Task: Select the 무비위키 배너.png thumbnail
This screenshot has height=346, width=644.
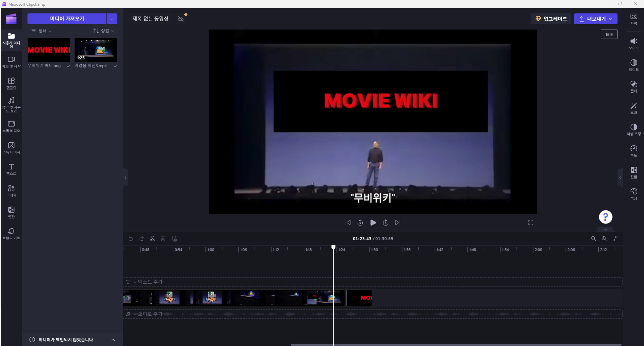Action: [x=49, y=50]
